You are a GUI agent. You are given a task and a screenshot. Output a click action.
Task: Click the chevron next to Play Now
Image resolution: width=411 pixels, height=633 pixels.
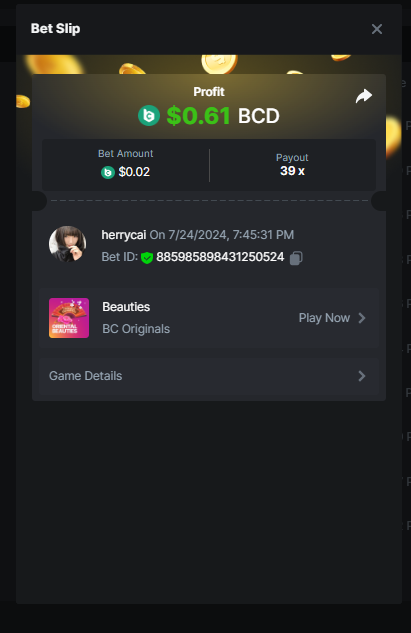point(362,318)
